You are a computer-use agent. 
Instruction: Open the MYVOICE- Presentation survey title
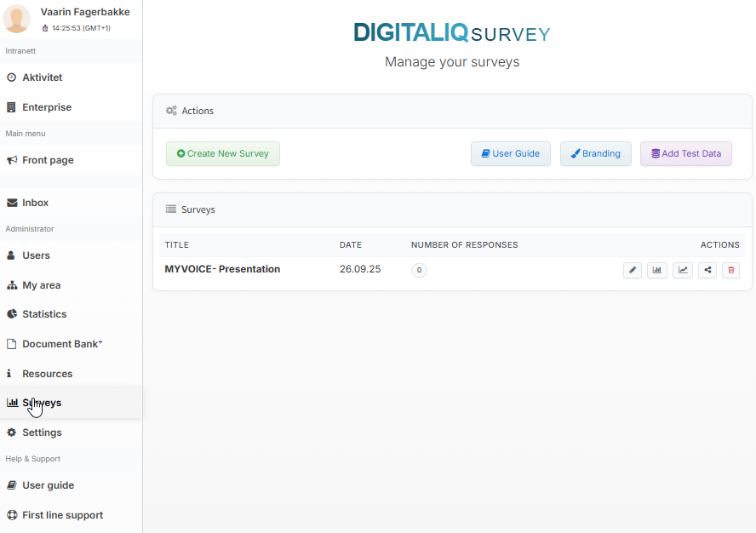click(x=222, y=269)
